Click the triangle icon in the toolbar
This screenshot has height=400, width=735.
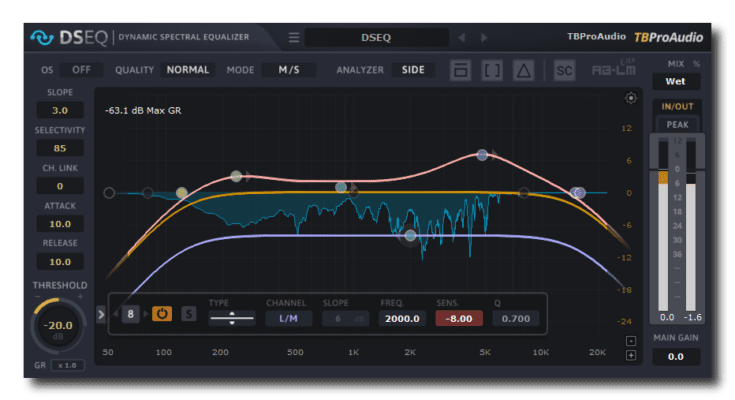[x=523, y=70]
